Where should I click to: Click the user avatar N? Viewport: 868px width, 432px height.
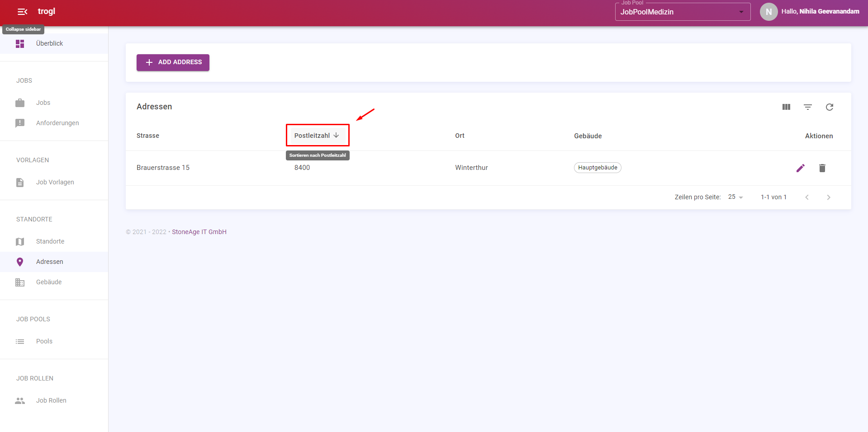768,12
